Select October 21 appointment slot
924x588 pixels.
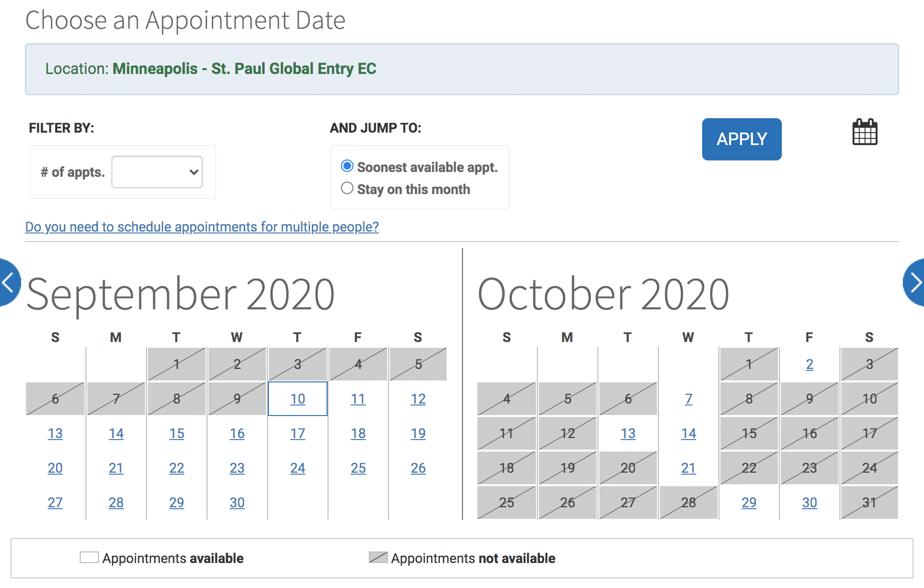[x=688, y=467]
